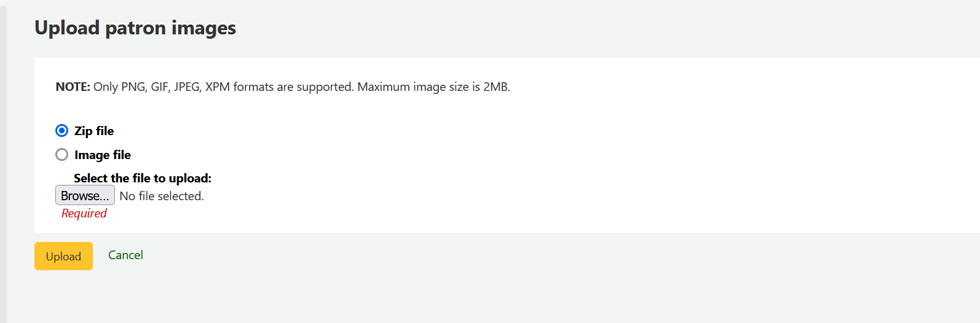Cancel the patron image upload
The width and height of the screenshot is (980, 323).
[125, 255]
